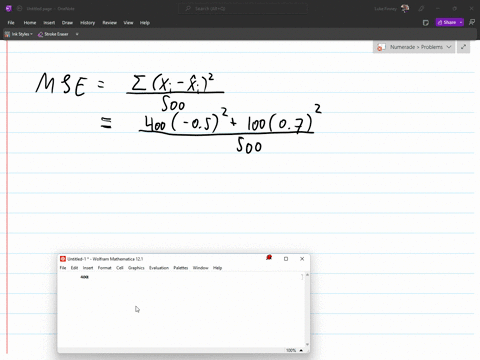Open the Help tab in OneNote
The width and height of the screenshot is (480, 360).
point(145,23)
